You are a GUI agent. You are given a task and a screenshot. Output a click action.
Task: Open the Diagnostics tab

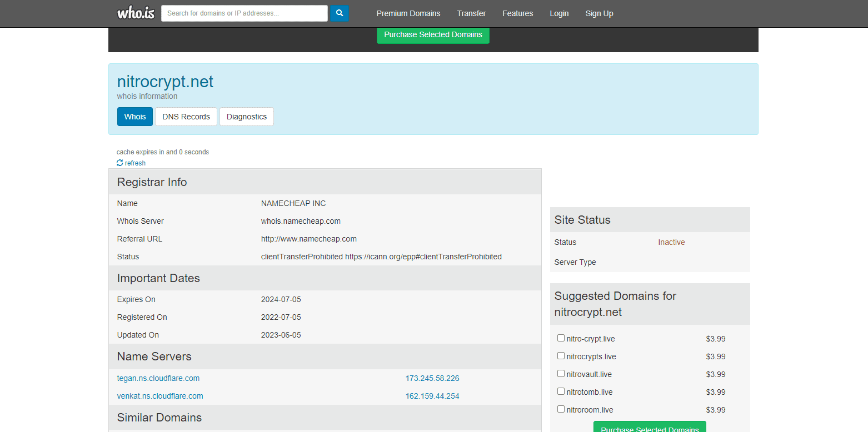coord(247,117)
